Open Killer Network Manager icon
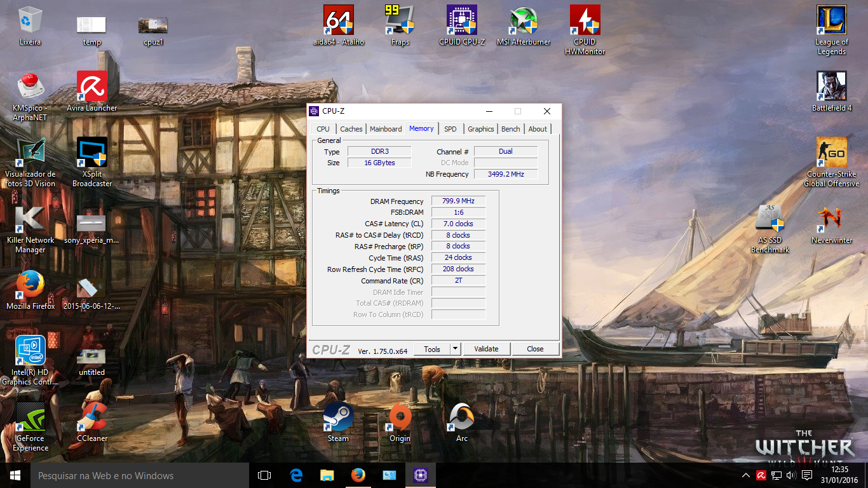The width and height of the screenshot is (868, 488). click(x=30, y=229)
